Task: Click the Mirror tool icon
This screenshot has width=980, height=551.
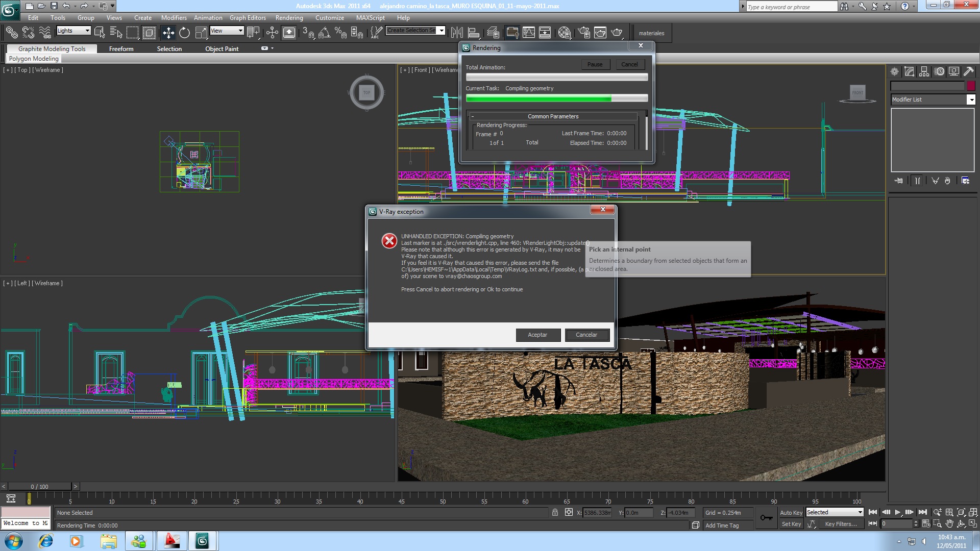Action: [457, 33]
